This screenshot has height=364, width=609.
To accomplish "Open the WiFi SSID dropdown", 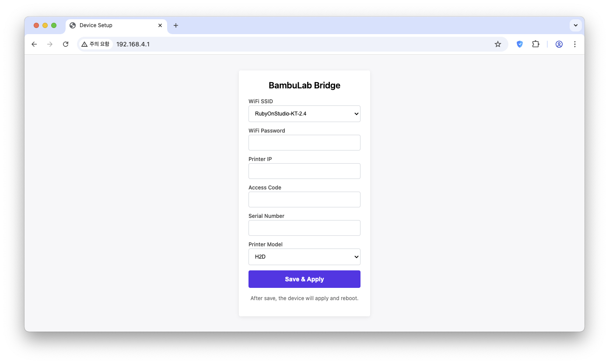I will 304,114.
